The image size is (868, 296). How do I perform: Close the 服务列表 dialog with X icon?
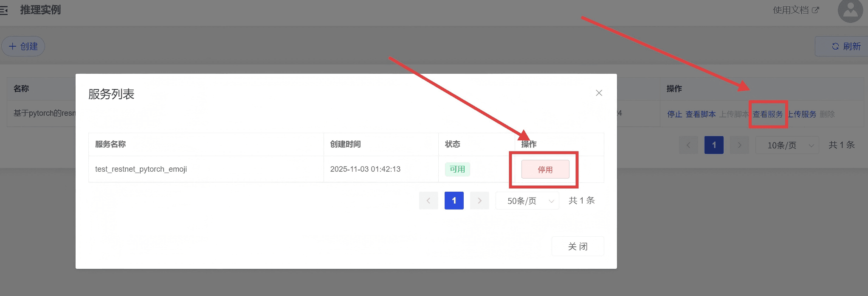pos(599,93)
